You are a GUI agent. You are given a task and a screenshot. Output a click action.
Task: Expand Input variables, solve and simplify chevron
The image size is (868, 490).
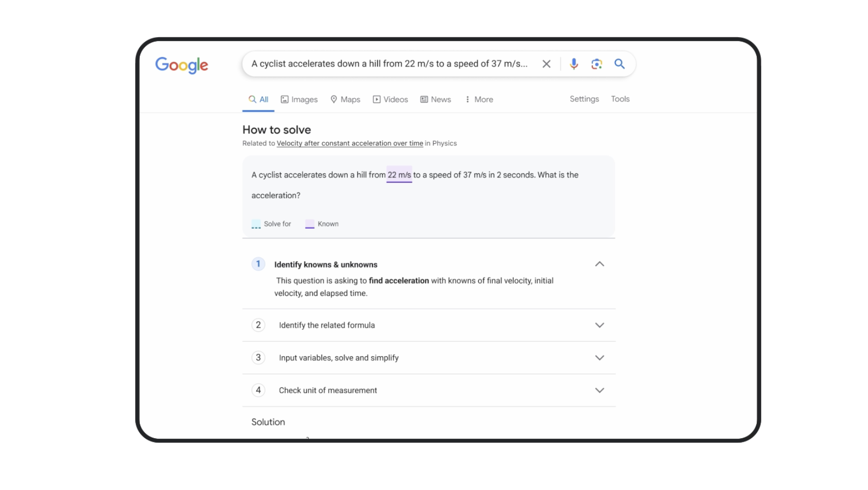tap(600, 358)
